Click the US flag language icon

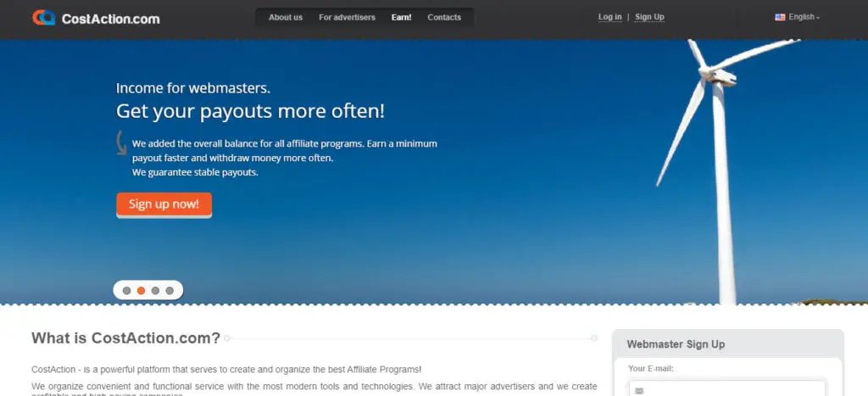tap(780, 17)
